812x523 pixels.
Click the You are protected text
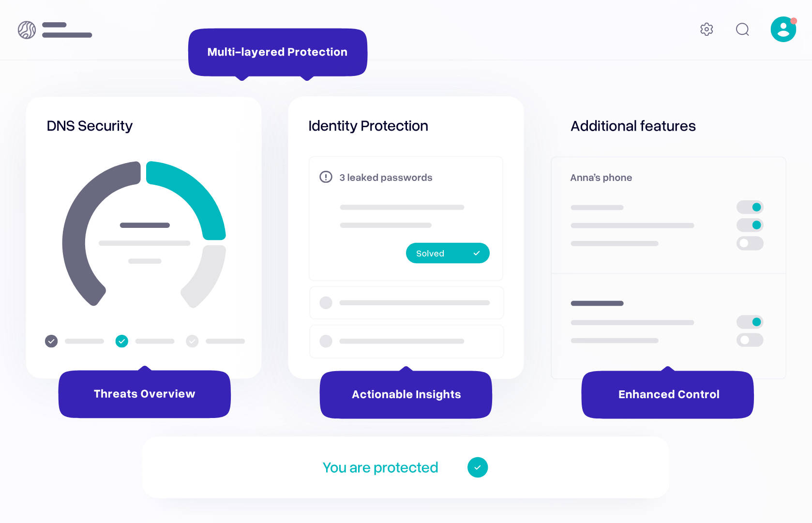point(380,467)
